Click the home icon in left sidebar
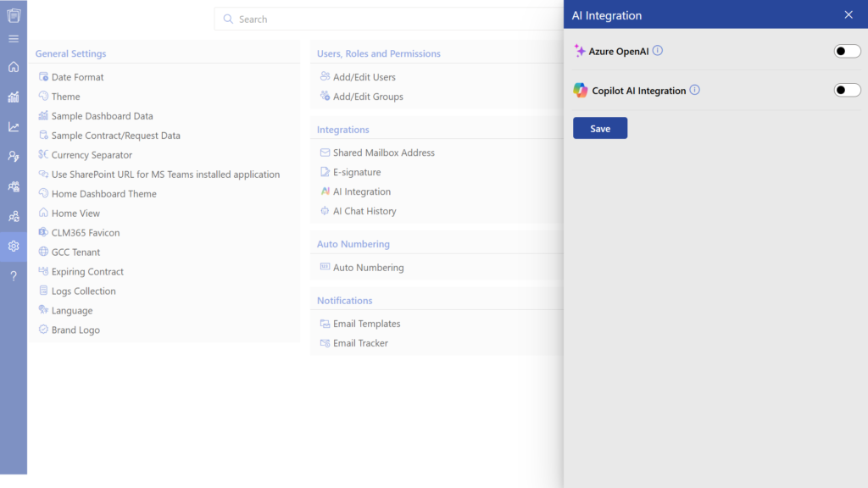This screenshot has width=868, height=488. click(x=14, y=67)
